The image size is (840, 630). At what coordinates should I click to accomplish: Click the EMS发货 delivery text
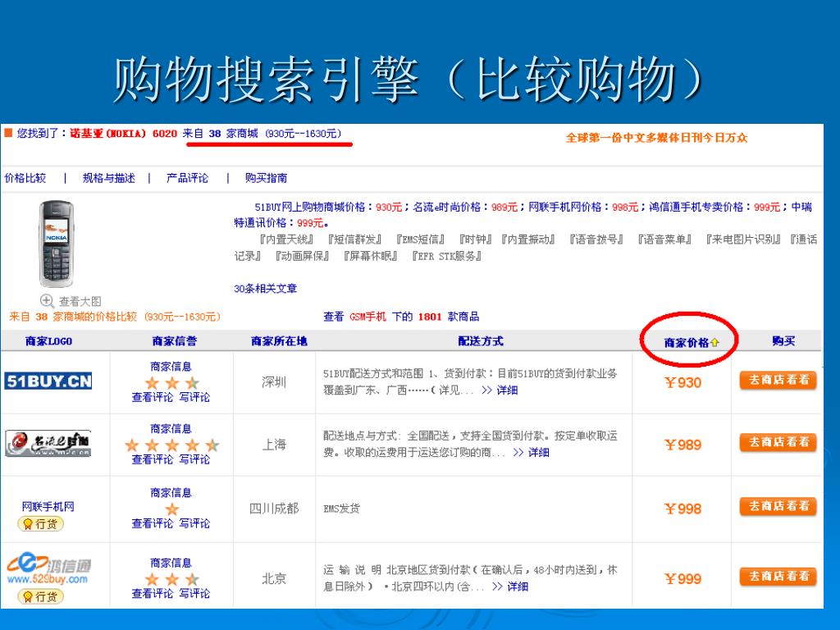341,509
